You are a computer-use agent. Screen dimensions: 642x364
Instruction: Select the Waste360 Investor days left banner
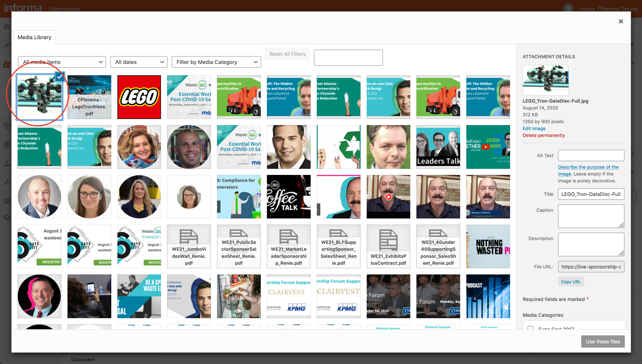[139, 247]
